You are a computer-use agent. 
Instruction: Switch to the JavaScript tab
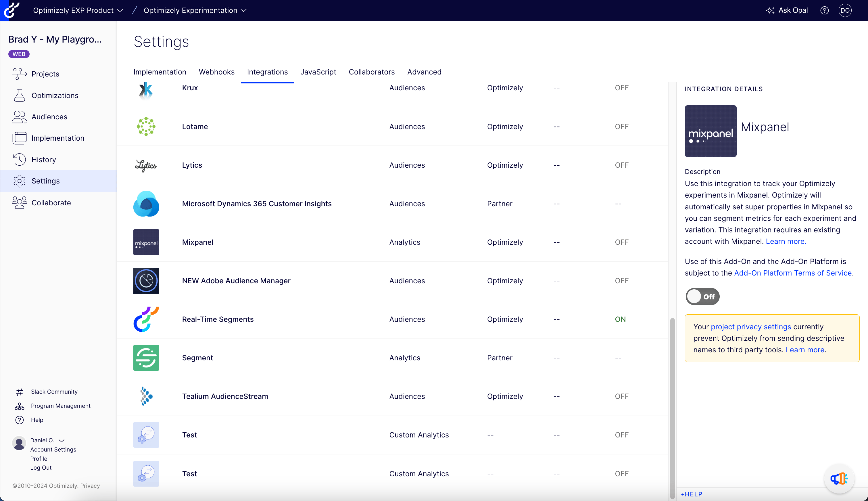click(x=318, y=72)
